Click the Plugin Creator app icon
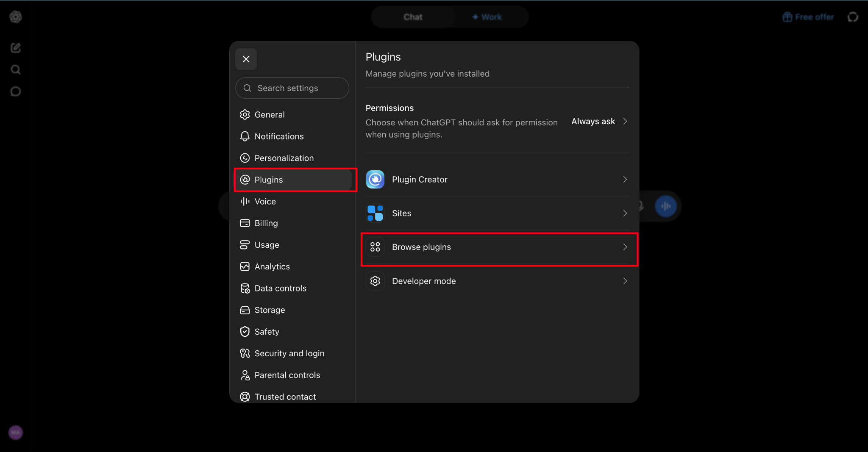The width and height of the screenshot is (868, 452). click(x=375, y=180)
